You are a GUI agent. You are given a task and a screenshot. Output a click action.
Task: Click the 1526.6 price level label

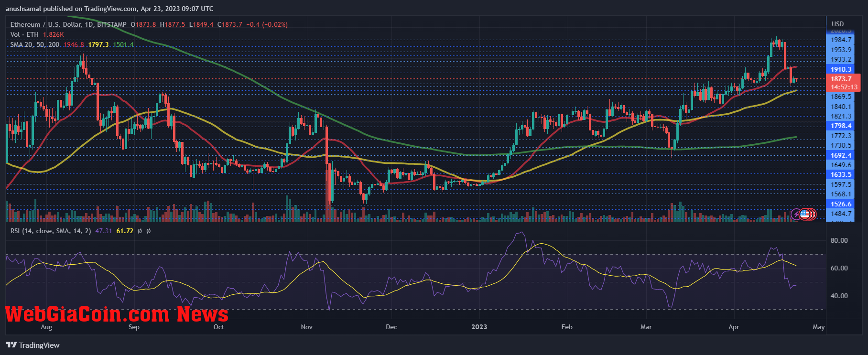tap(841, 204)
